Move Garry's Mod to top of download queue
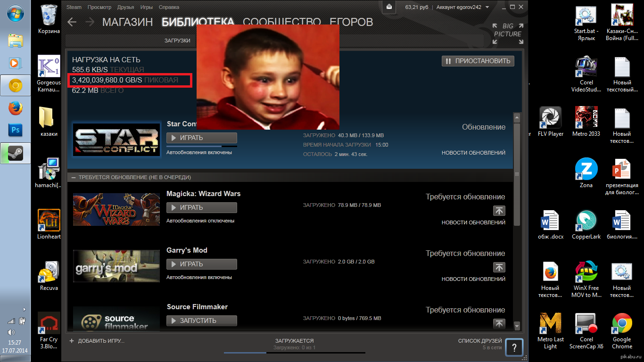This screenshot has height=362, width=644. pyautogui.click(x=499, y=267)
